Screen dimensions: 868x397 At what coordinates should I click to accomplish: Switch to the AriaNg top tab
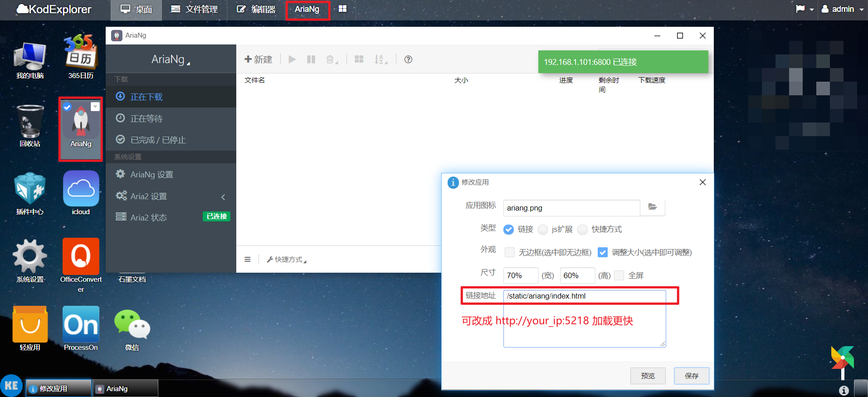(x=307, y=10)
